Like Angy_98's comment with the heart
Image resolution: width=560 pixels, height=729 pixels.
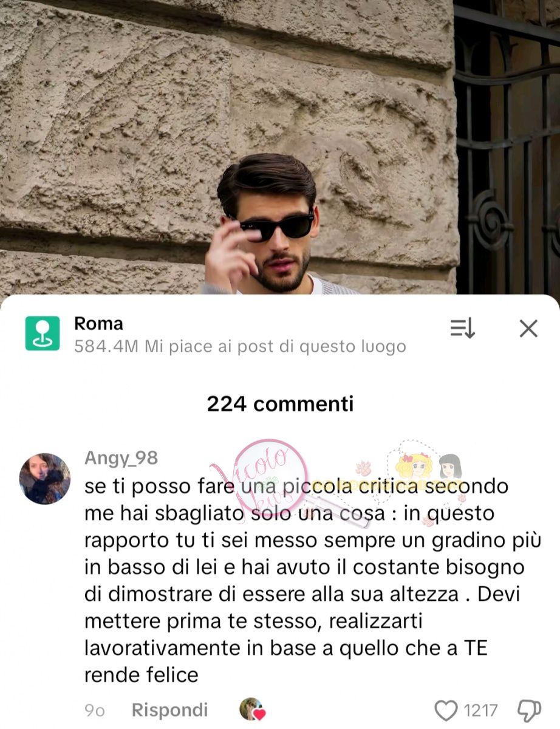point(446,710)
